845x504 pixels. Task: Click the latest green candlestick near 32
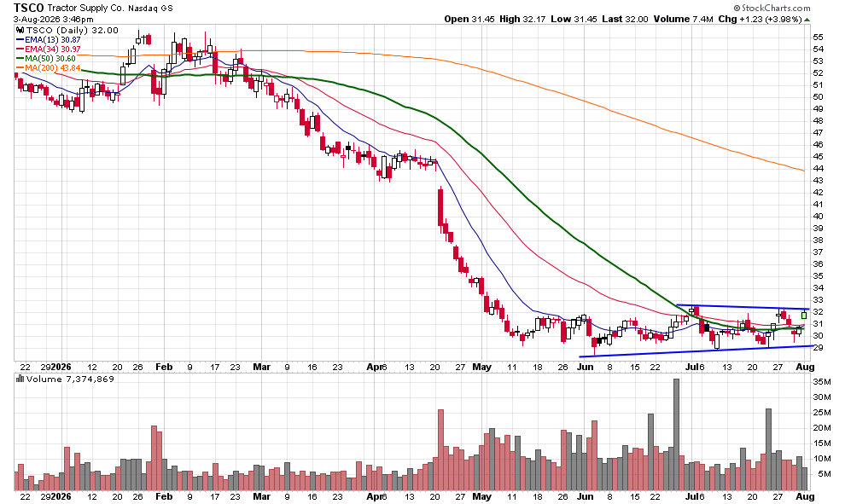click(804, 316)
